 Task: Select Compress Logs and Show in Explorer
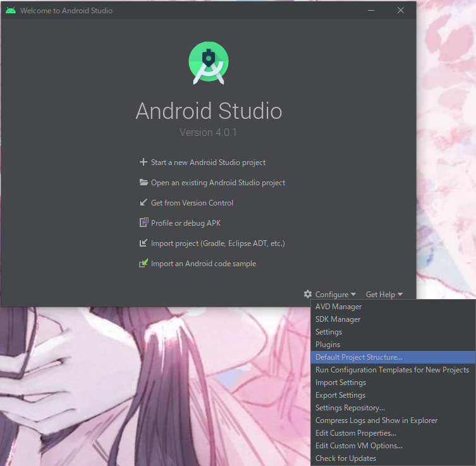(393, 420)
